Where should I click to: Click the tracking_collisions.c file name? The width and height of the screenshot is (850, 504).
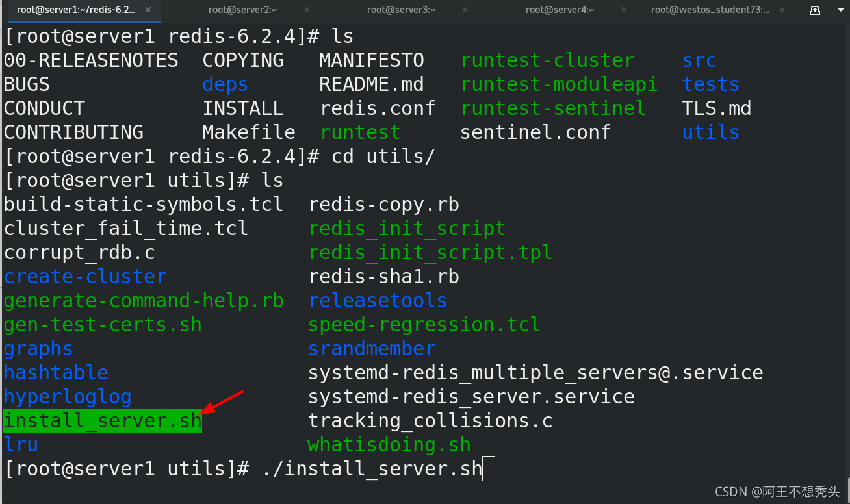tap(430, 421)
